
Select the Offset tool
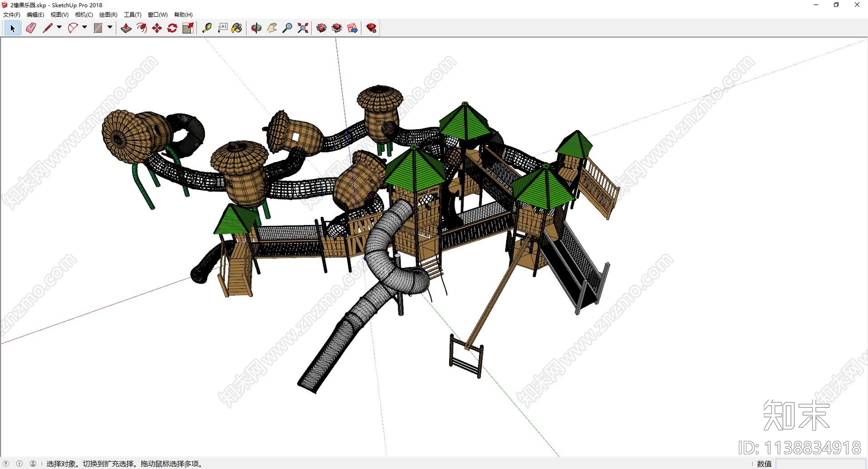point(142,28)
